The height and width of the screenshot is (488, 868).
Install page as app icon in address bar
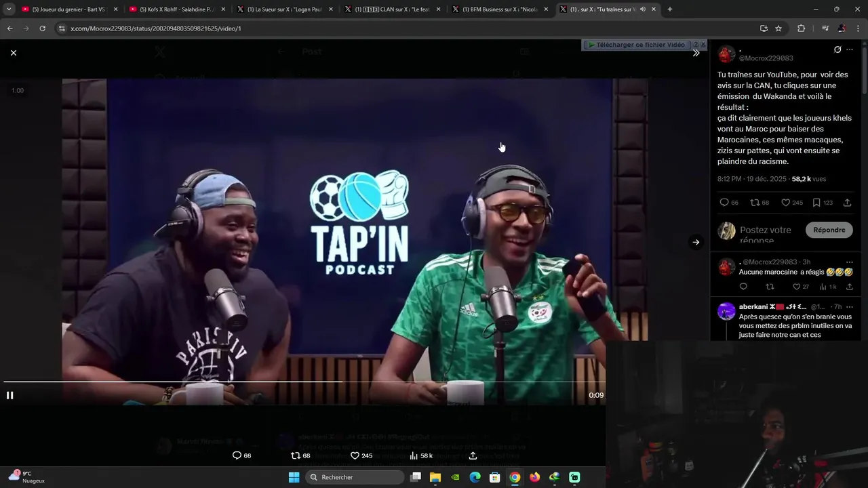click(x=764, y=28)
